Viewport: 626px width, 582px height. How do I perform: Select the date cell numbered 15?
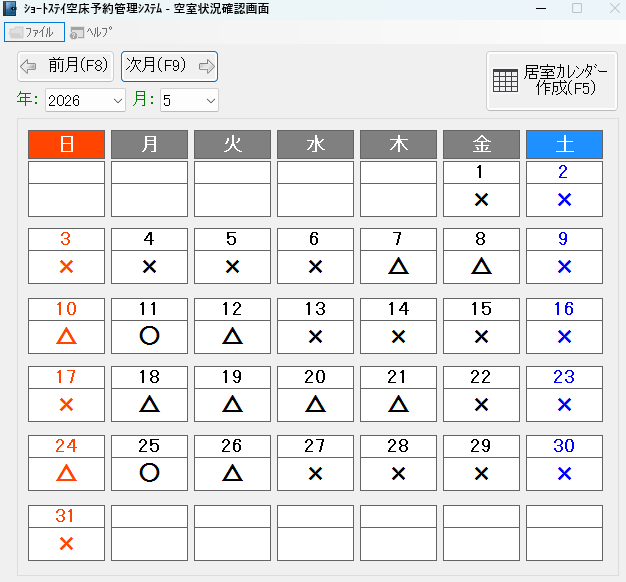[481, 309]
